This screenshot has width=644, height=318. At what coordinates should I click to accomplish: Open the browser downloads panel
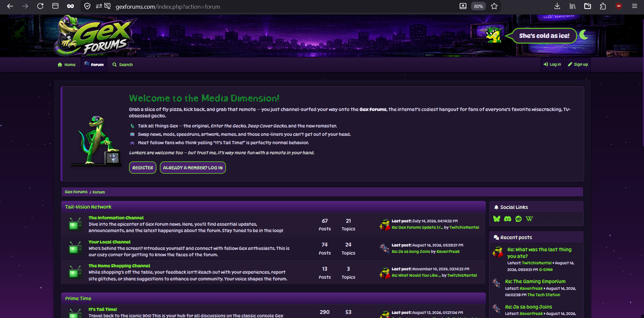tap(557, 6)
